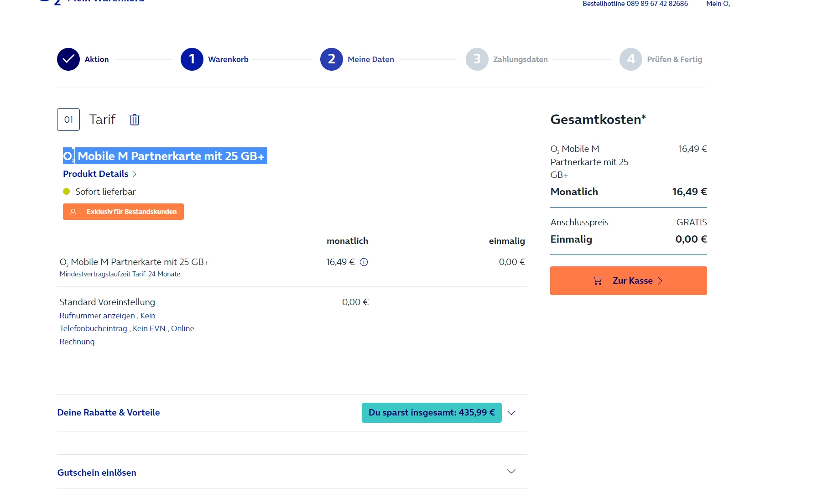Click the 'Monatlich' total label
This screenshot has width=838, height=504.
point(574,192)
